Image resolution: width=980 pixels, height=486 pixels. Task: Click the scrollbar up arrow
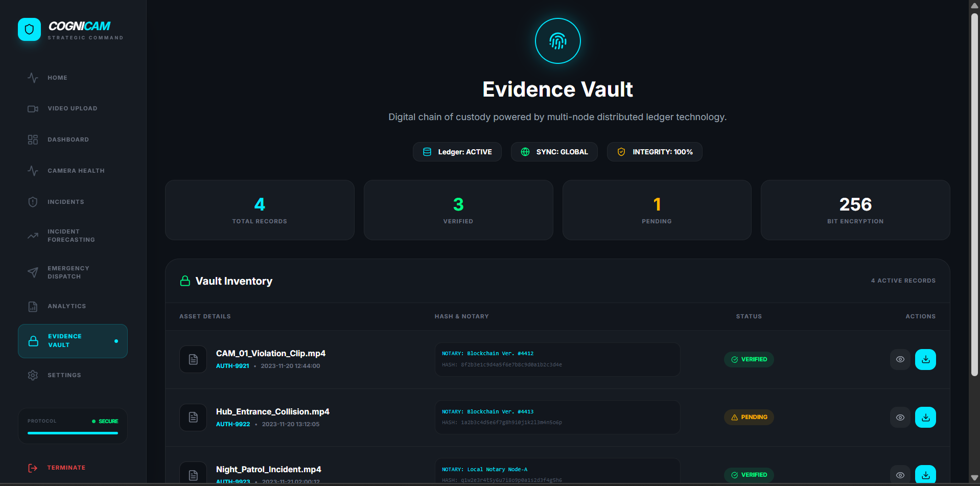tap(974, 6)
